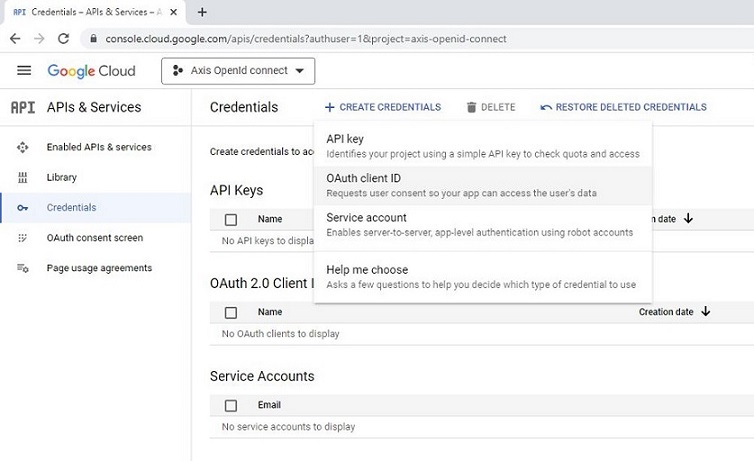The image size is (754, 461).
Task: Click Name column header in OAuth clients
Action: (x=270, y=312)
